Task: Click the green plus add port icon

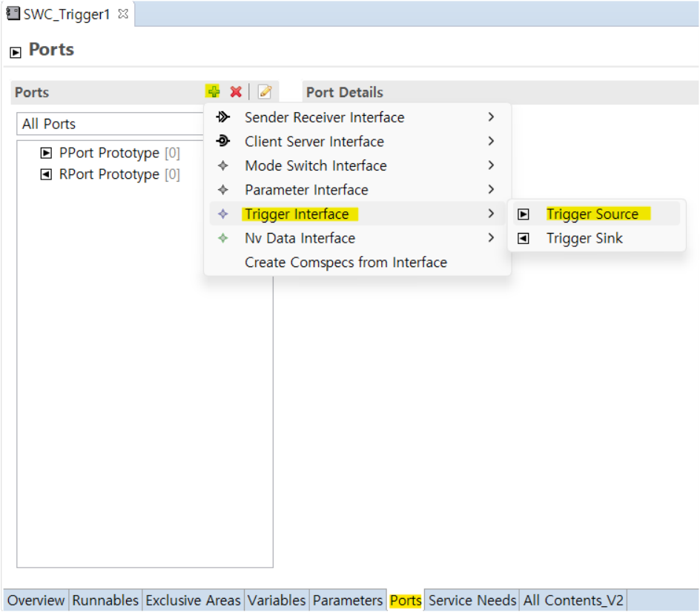Action: 214,91
